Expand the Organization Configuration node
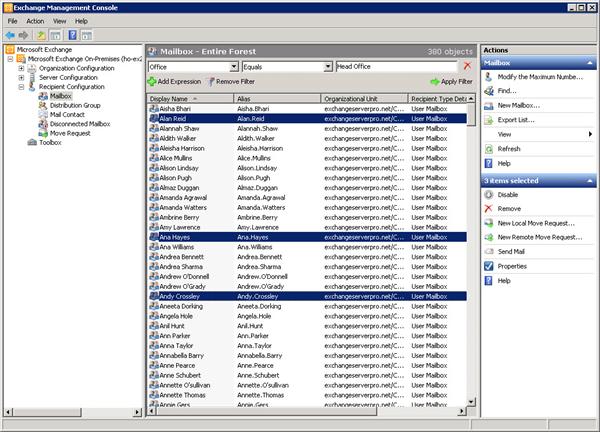 [21, 68]
